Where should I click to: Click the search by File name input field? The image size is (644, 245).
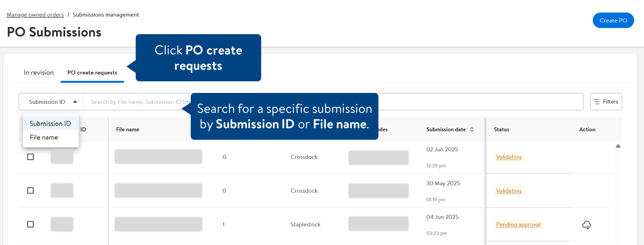[x=137, y=102]
